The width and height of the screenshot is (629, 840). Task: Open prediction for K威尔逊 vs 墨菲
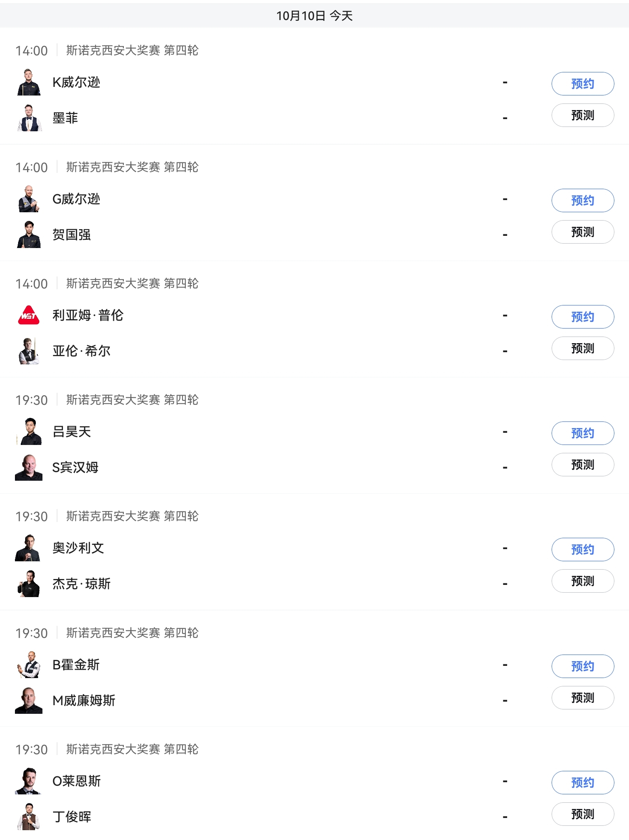(x=582, y=115)
